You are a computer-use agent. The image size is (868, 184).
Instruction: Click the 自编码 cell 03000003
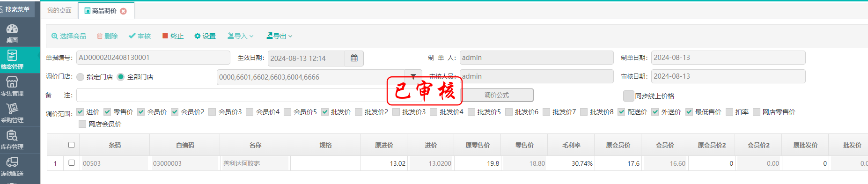tap(185, 163)
